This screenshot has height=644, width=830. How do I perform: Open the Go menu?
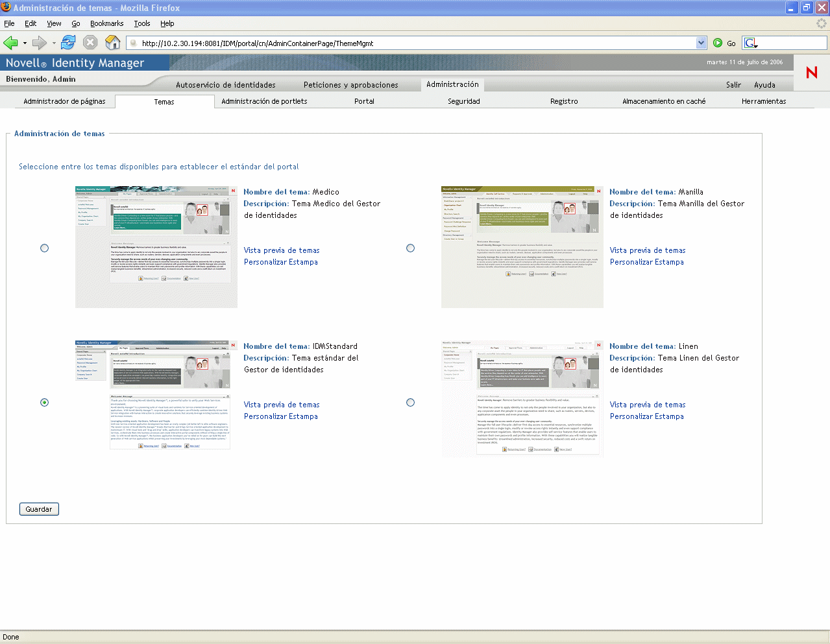pos(76,23)
